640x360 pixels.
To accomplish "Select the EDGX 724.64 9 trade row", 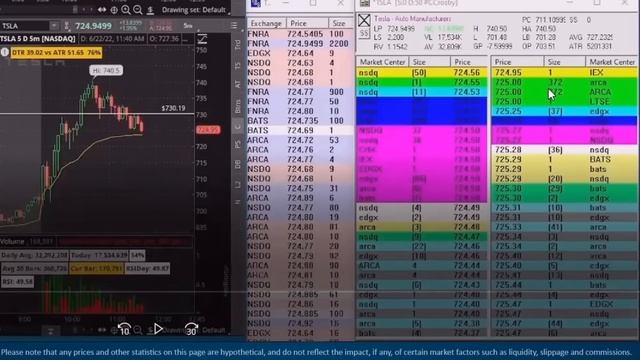I will coord(300,53).
